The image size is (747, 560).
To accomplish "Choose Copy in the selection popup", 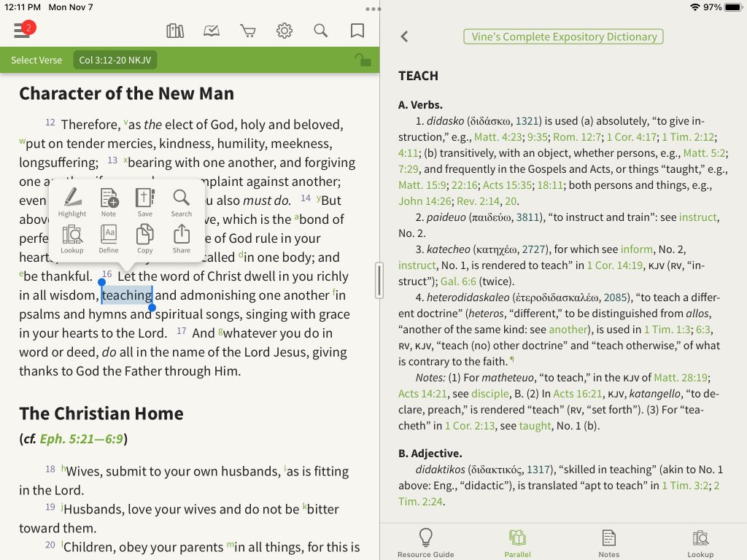I will pos(145,238).
